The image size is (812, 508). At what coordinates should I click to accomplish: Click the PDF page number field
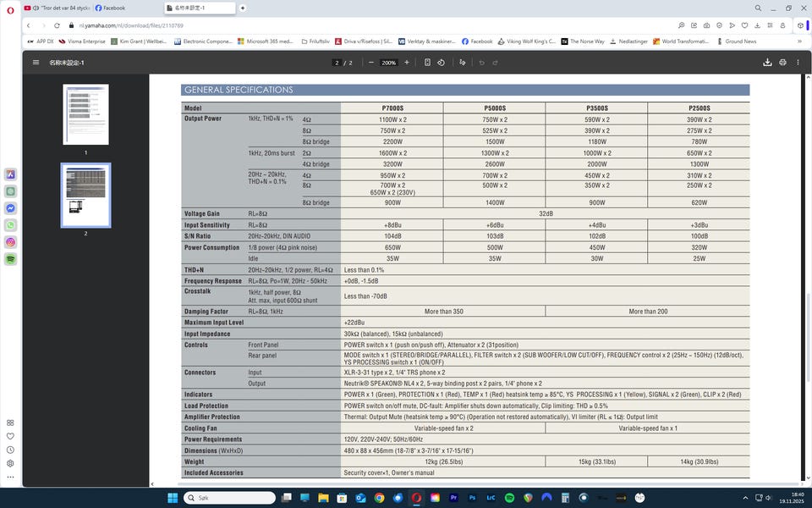click(337, 63)
